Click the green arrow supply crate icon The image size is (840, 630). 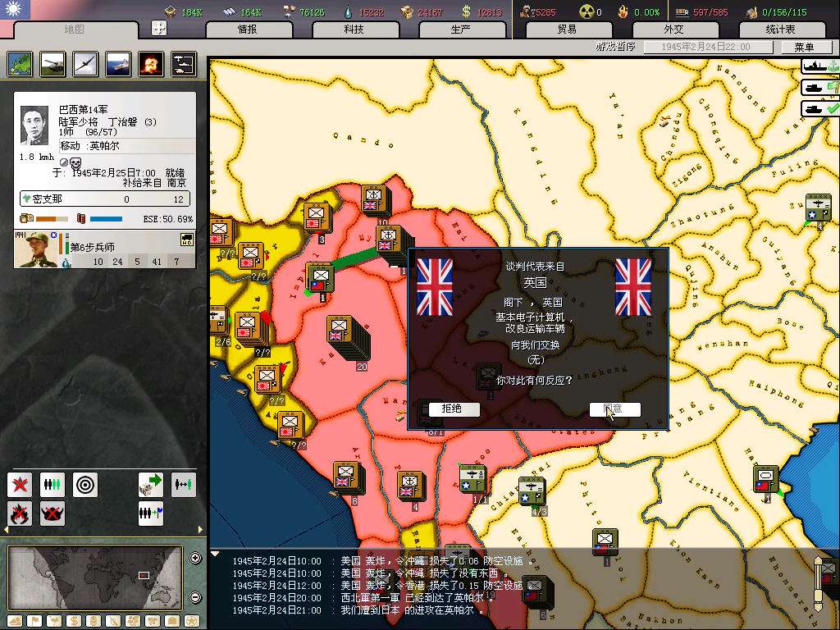(x=150, y=485)
